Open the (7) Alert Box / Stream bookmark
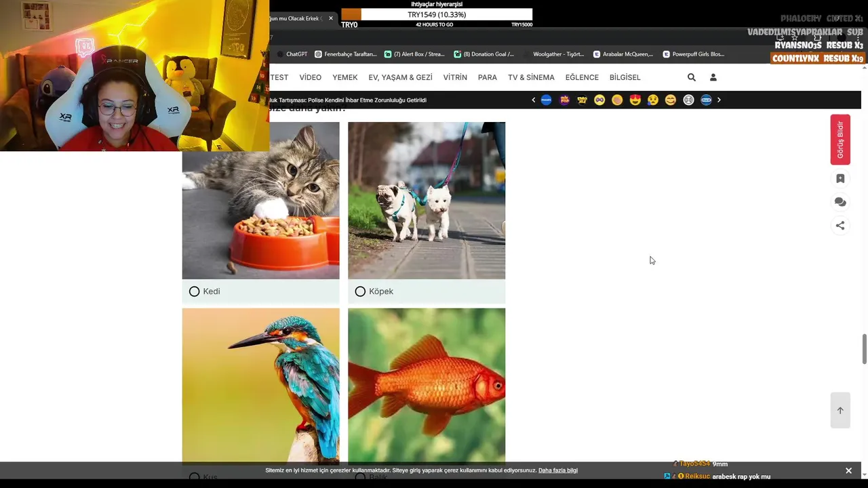This screenshot has width=868, height=488. [x=415, y=54]
